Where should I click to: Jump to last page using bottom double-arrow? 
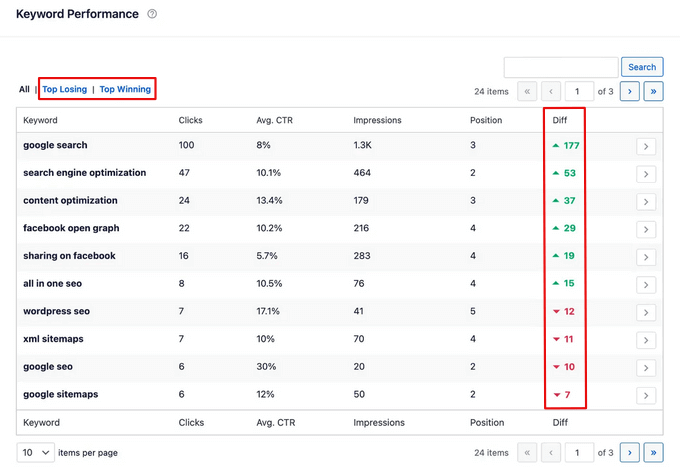(x=654, y=452)
